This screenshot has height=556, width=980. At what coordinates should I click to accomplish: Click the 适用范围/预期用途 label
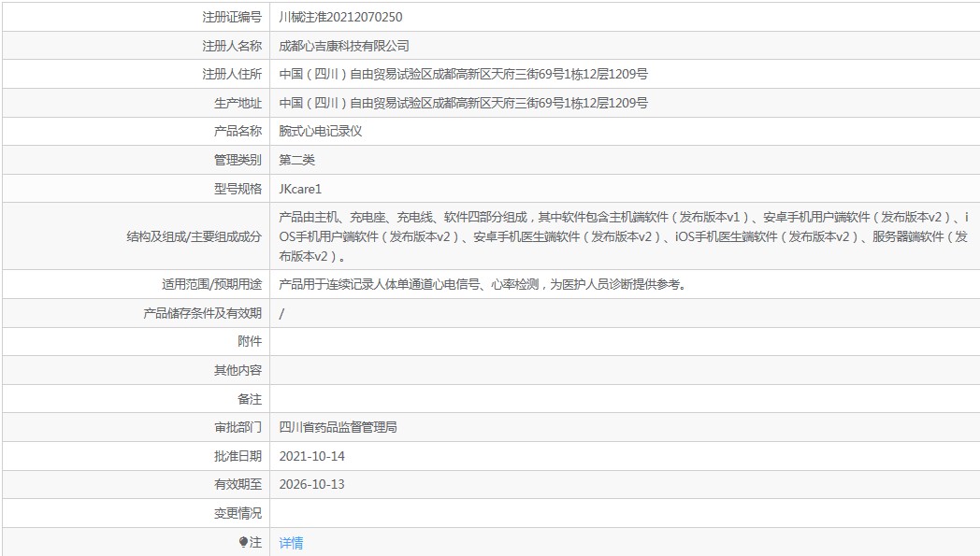[x=211, y=284]
